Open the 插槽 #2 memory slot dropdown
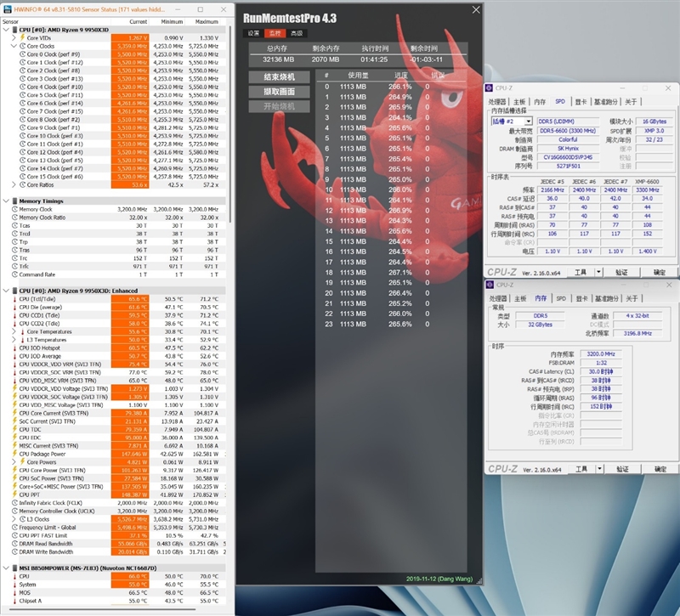This screenshot has width=680, height=616. (x=528, y=122)
